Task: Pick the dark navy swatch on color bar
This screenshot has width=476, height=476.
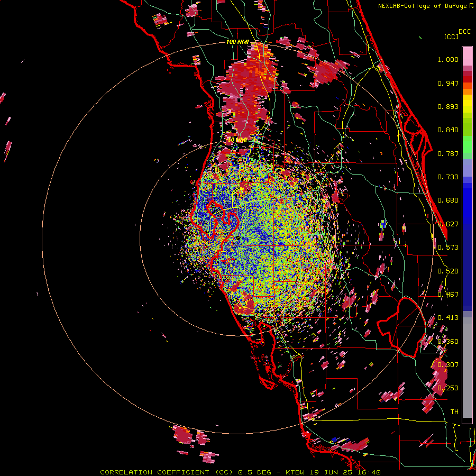Action: coord(467,267)
